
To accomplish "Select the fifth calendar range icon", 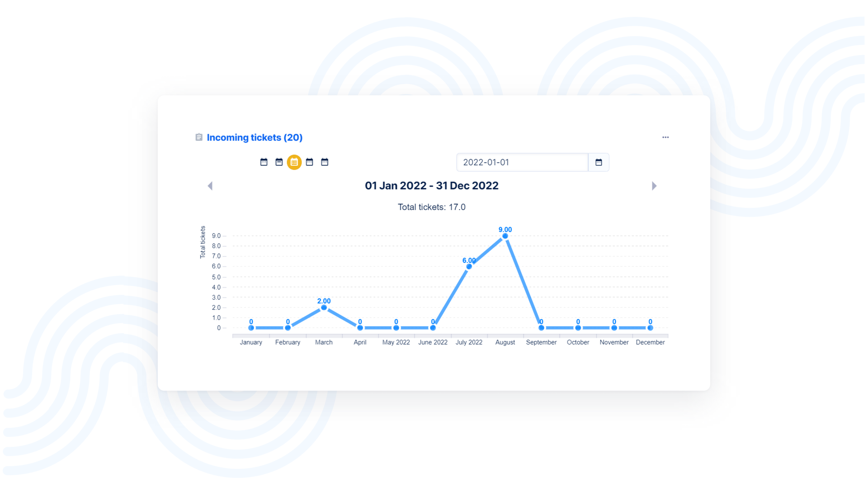I will tap(325, 162).
